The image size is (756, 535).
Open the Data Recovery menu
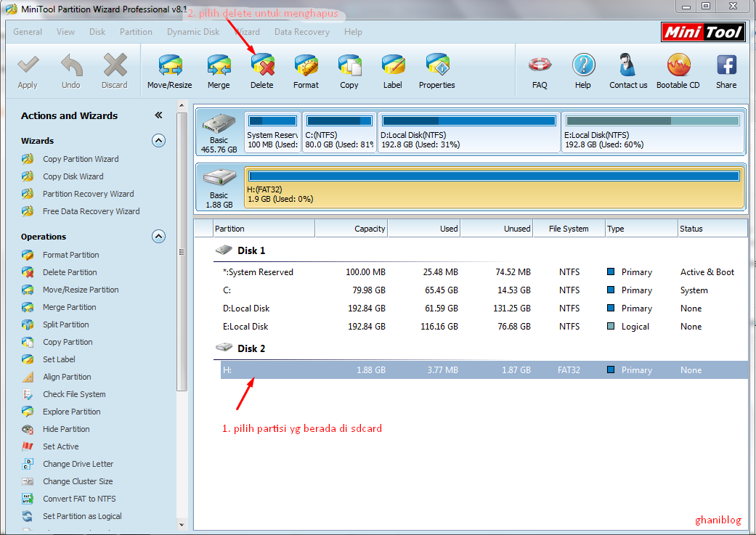[302, 32]
